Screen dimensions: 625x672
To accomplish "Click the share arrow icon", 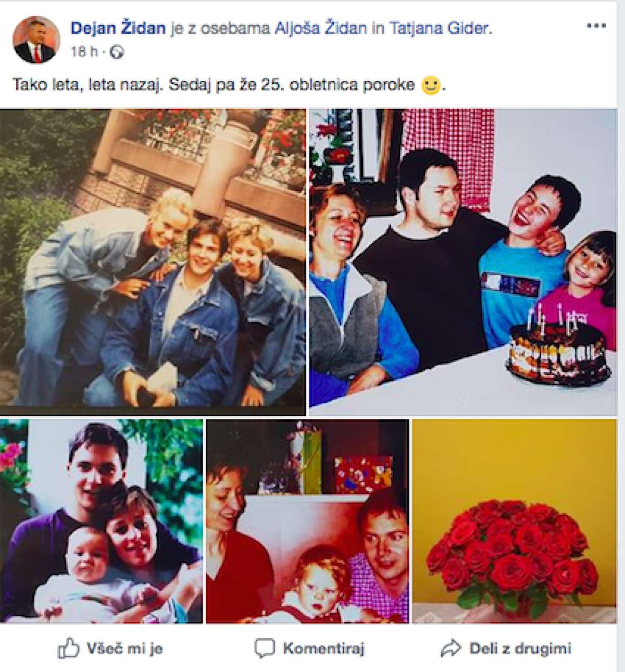I will pyautogui.click(x=451, y=649).
